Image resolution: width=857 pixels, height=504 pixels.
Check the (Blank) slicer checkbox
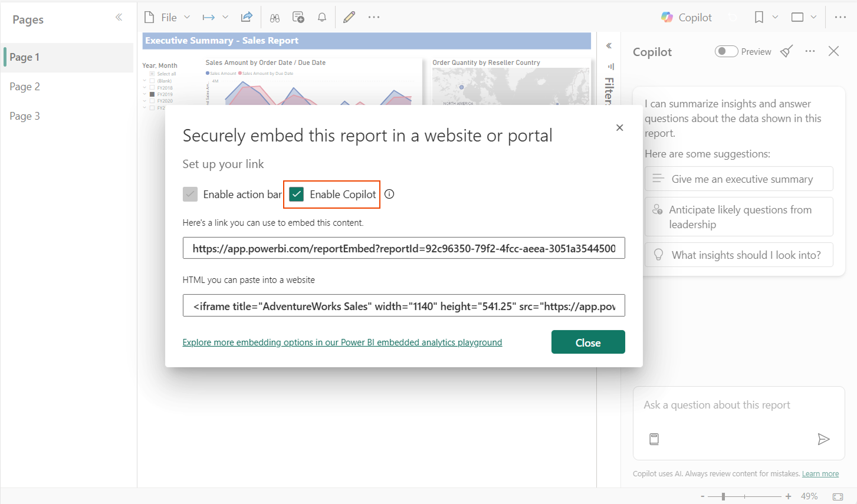(152, 81)
